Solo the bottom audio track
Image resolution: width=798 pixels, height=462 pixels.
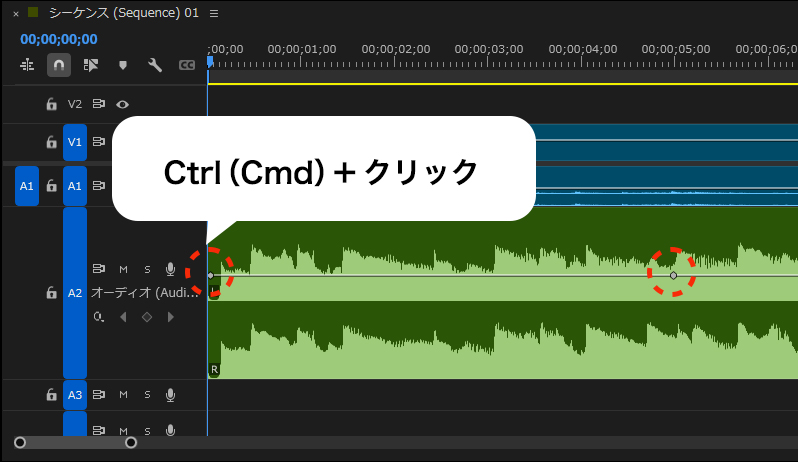pos(147,431)
